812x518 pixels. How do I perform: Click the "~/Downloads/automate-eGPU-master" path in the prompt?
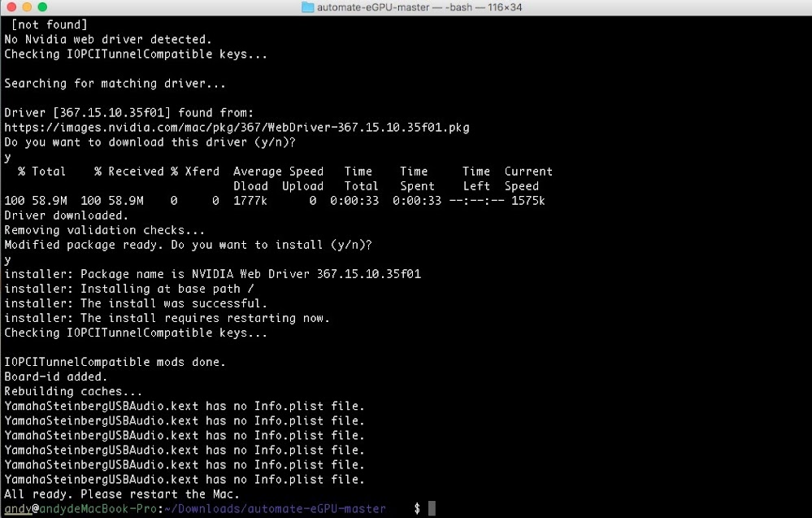275,509
